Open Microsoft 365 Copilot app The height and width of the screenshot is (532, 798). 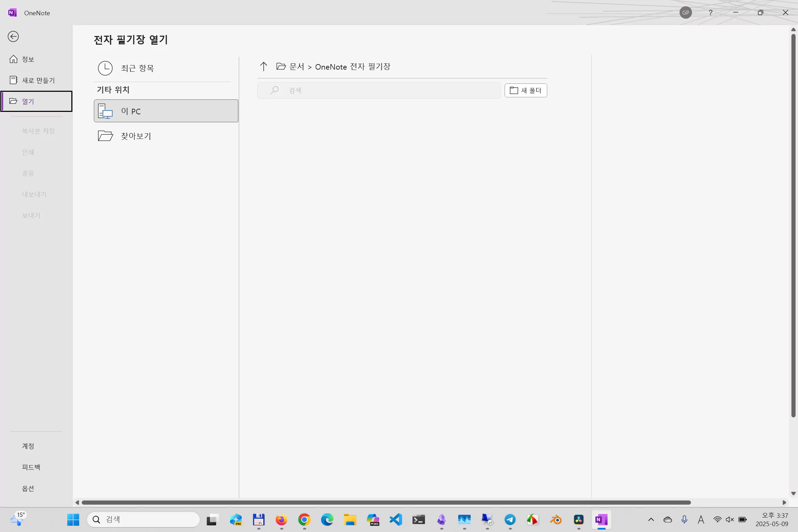coord(373,520)
